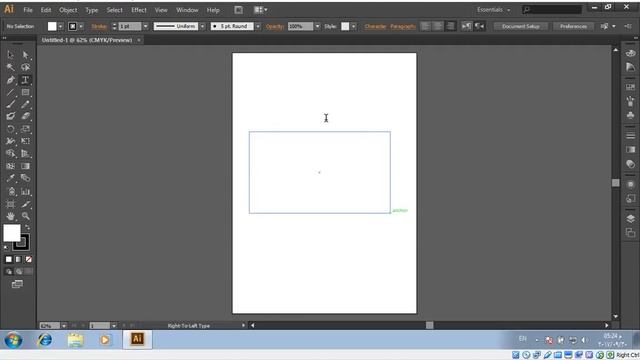Open the Effect menu

coord(139,10)
